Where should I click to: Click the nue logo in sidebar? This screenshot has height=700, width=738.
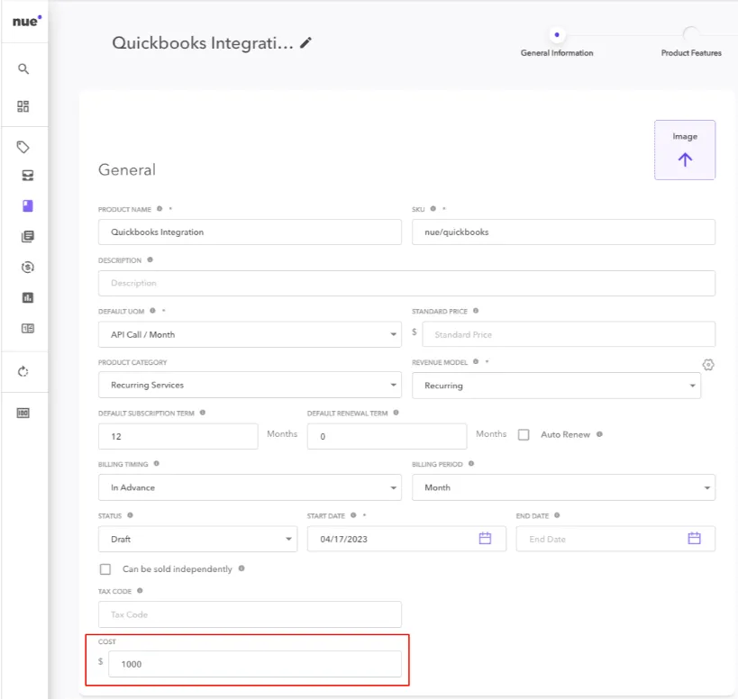27,21
